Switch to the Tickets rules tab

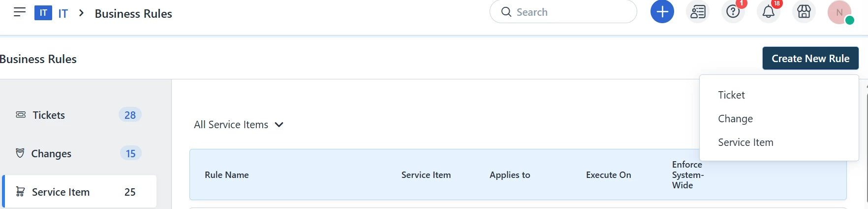click(x=79, y=115)
